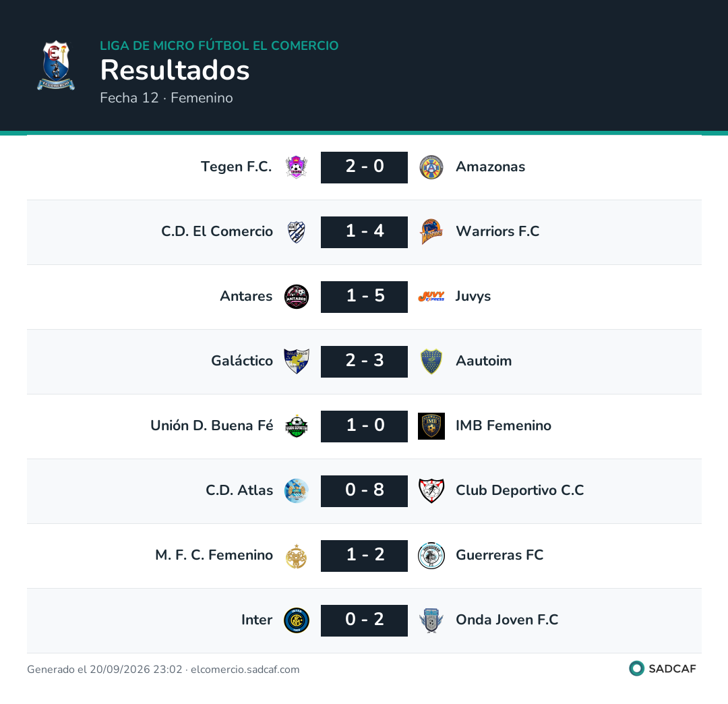Click the Guerreras FC round badge
This screenshot has height=704, width=728.
click(x=431, y=556)
